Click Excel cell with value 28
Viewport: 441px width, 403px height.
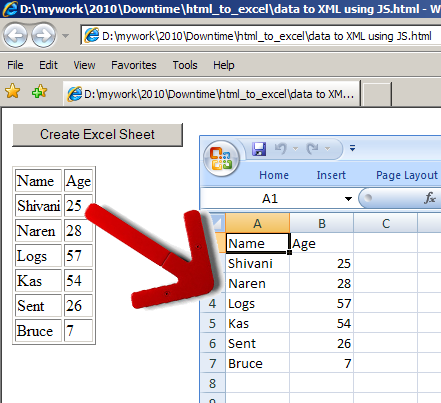(322, 283)
